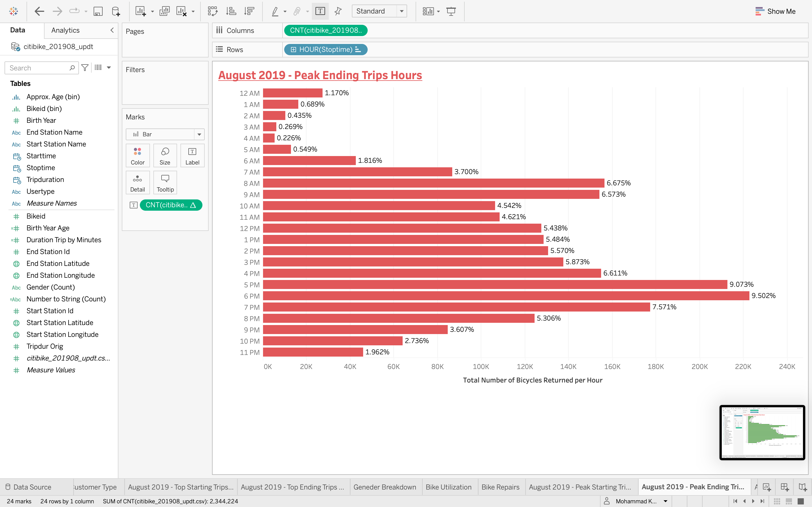
Task: Click the New Worksheet toolbar icon
Action: [140, 11]
